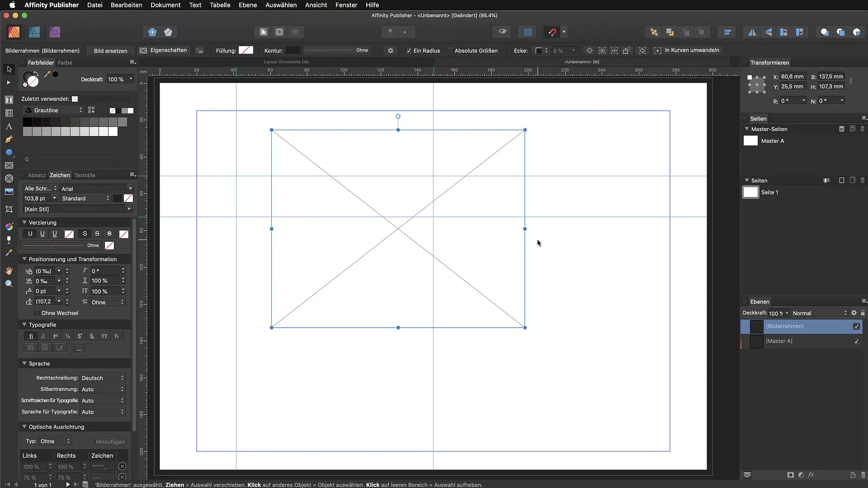
Task: Toggle the first strikethrough S button
Action: pos(85,234)
